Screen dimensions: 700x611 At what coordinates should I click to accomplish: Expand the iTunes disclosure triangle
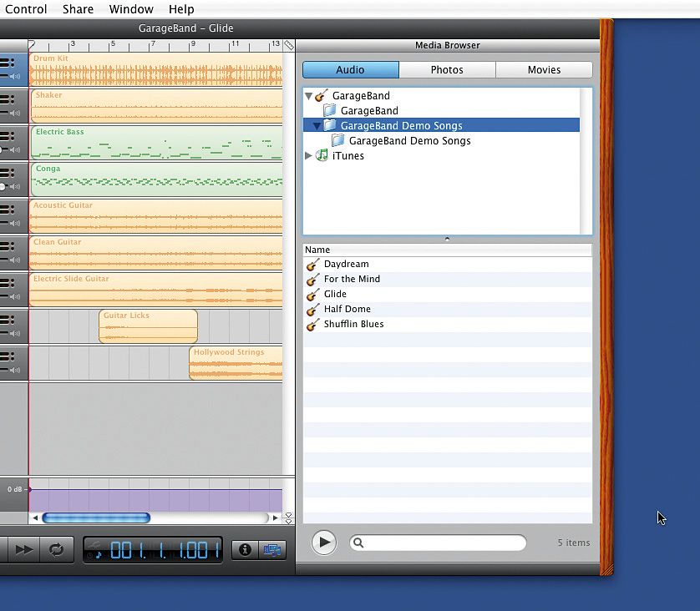[x=308, y=155]
